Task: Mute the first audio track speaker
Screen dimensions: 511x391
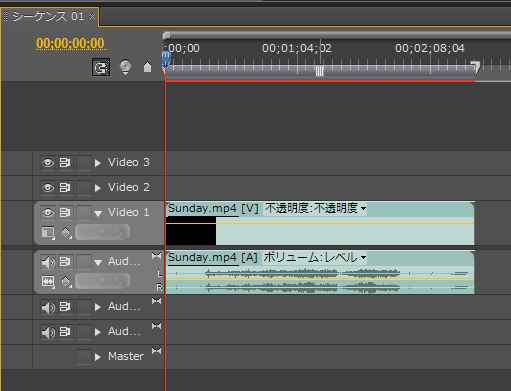Action: click(48, 262)
